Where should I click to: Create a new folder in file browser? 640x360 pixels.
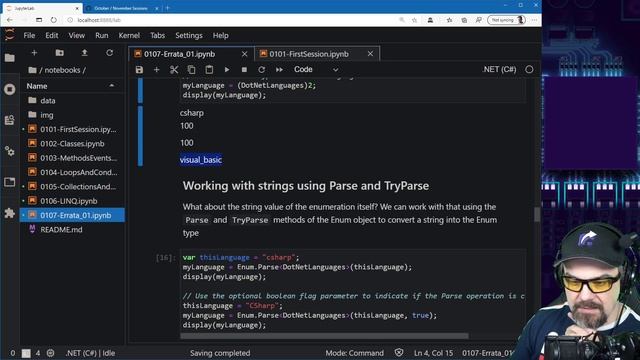[x=60, y=53]
